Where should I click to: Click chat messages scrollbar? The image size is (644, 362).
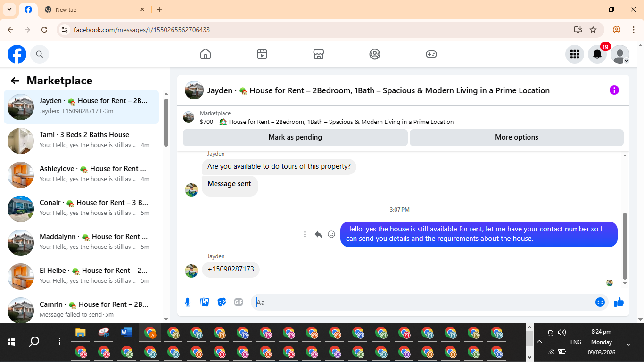pos(625,246)
